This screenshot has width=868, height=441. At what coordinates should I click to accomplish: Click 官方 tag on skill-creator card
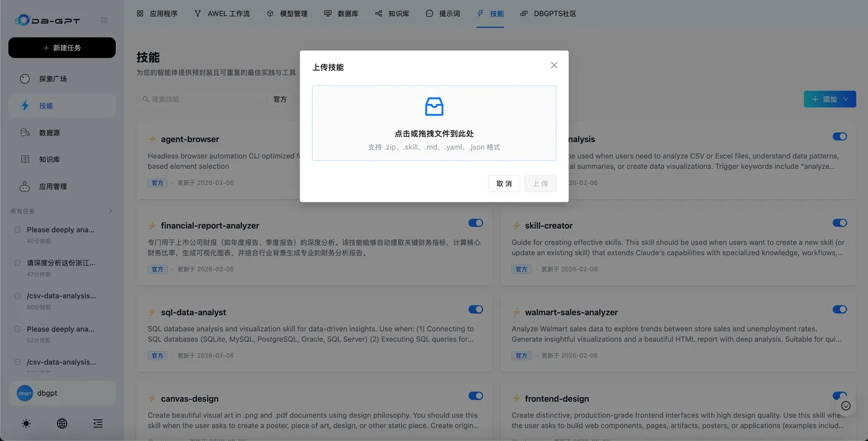pyautogui.click(x=521, y=269)
